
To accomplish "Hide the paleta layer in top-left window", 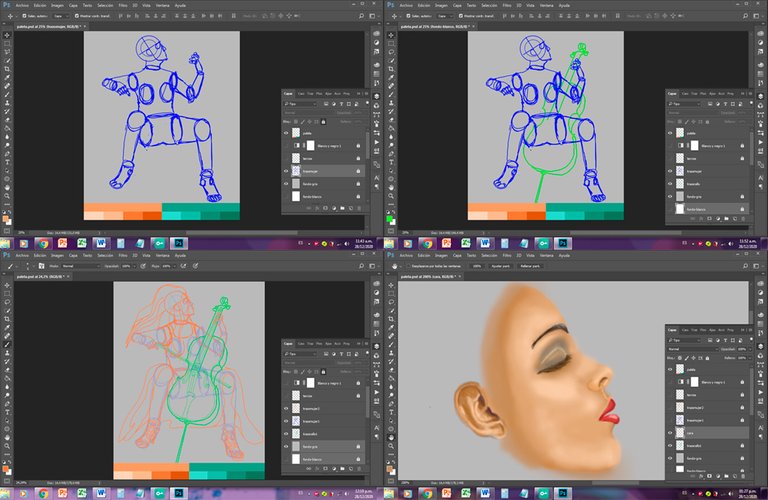I will [x=286, y=133].
